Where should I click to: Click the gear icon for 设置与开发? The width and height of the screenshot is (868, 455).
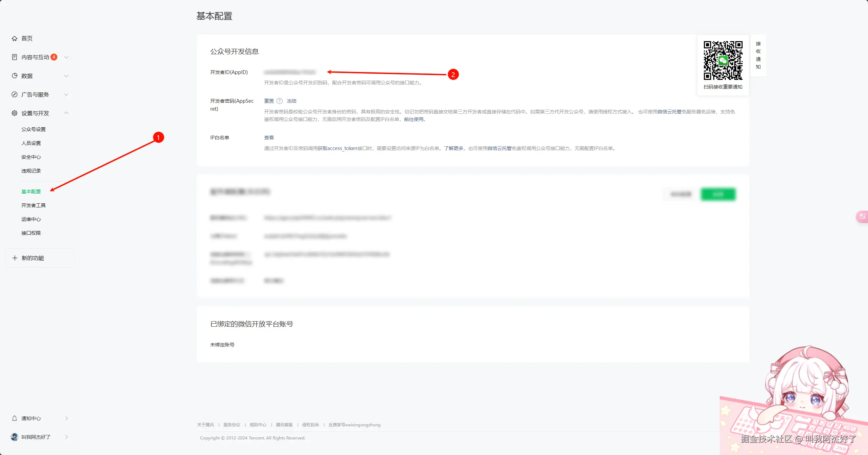pos(15,113)
